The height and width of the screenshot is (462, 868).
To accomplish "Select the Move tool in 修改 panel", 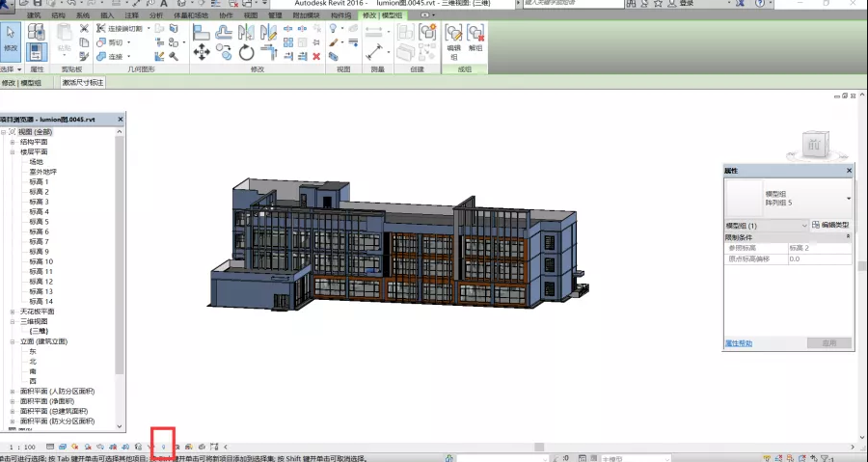I will pyautogui.click(x=202, y=52).
